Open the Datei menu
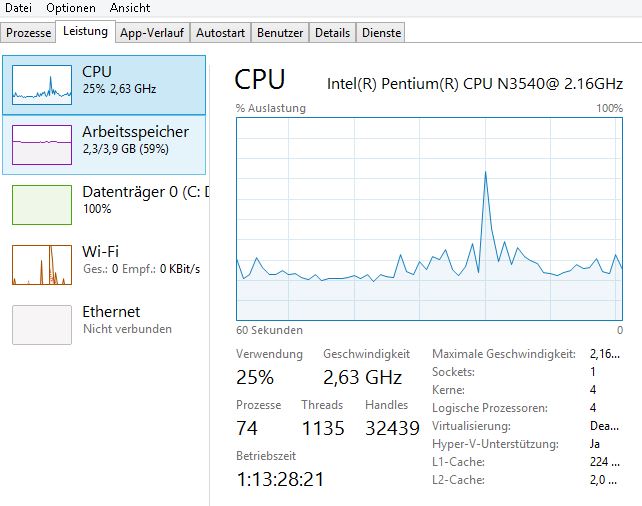The width and height of the screenshot is (642, 506). tap(18, 8)
